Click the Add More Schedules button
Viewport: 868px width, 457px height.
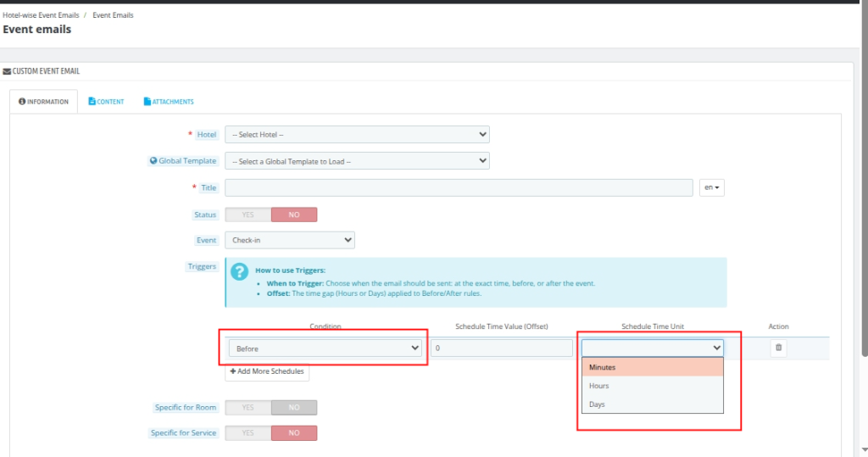(x=267, y=371)
